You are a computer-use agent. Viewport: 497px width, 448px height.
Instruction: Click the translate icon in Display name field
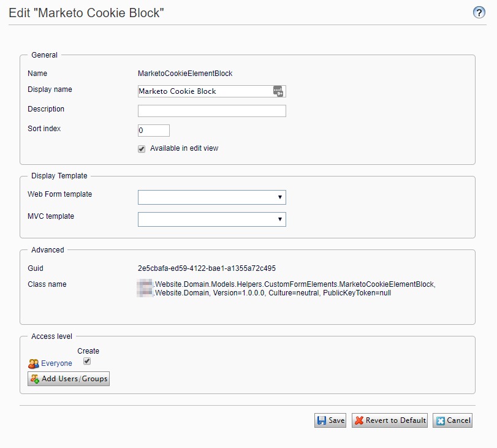coord(278,91)
